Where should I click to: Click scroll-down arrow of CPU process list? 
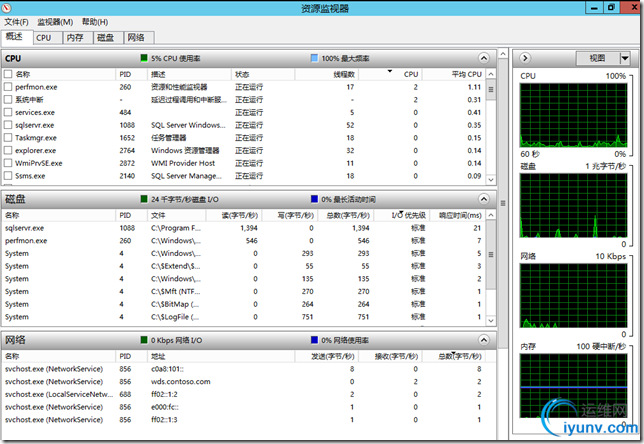pyautogui.click(x=491, y=179)
